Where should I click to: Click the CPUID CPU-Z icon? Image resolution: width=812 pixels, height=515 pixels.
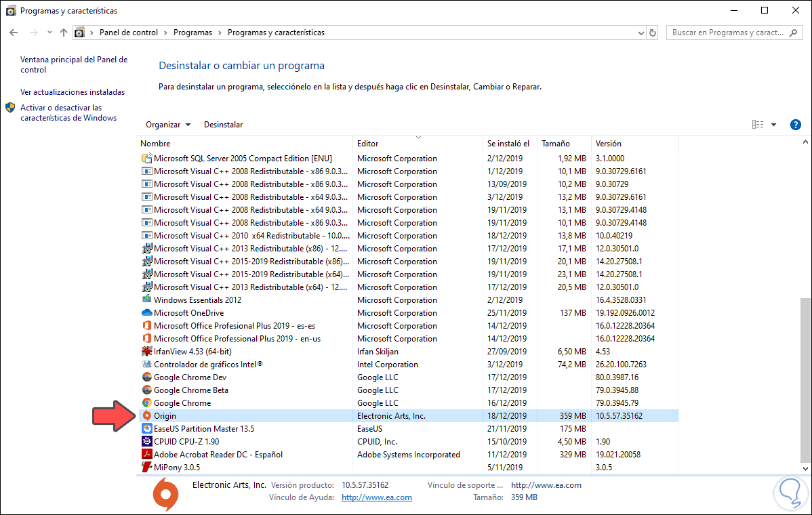[x=147, y=442]
